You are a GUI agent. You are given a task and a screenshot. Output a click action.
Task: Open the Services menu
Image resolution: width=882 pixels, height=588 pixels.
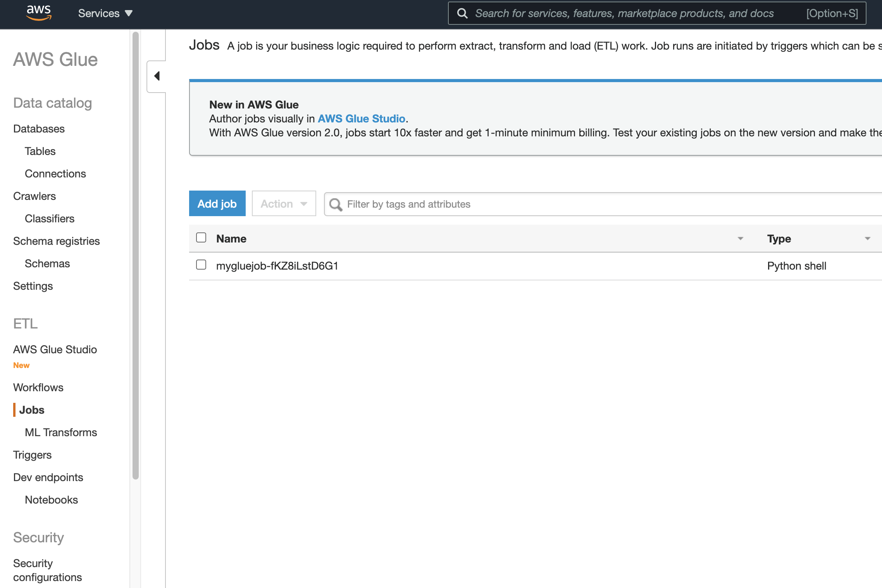click(105, 13)
